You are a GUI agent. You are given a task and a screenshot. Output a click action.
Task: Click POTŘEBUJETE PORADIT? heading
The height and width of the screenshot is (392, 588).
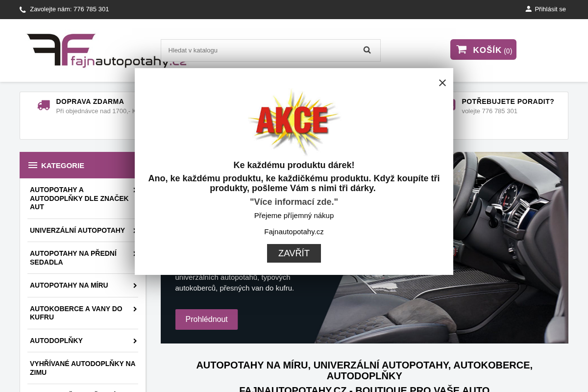click(508, 101)
